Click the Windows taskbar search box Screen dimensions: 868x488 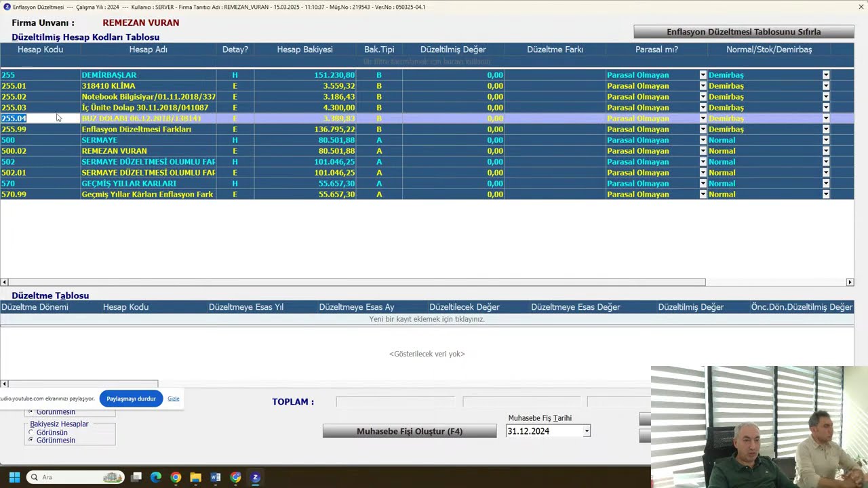75,477
